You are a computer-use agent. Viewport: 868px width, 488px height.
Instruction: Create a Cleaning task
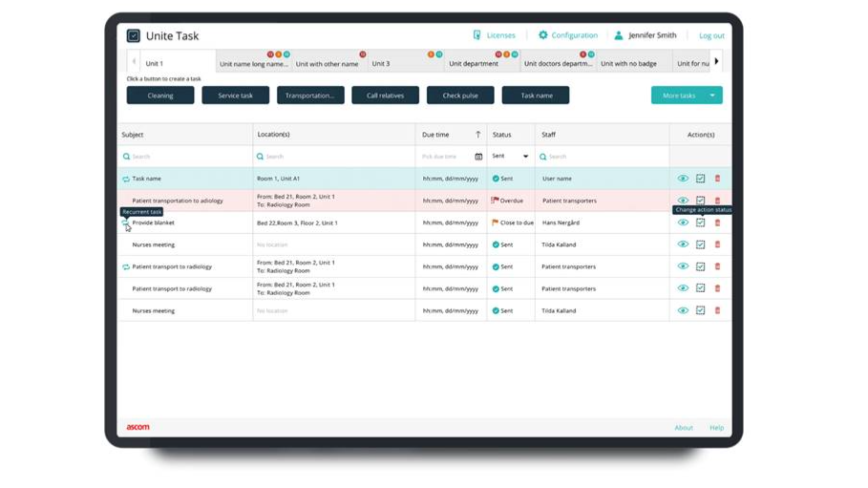tap(160, 95)
